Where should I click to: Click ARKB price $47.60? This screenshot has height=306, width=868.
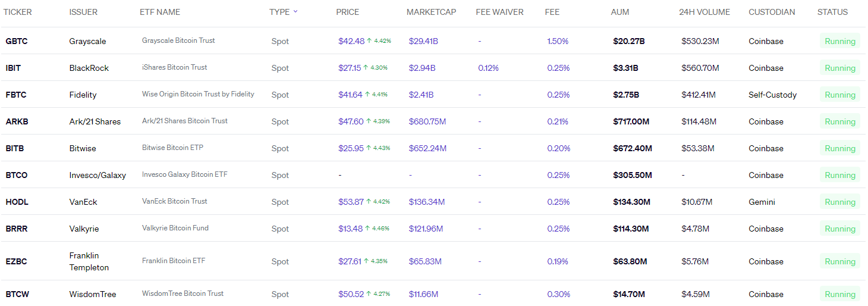click(350, 121)
